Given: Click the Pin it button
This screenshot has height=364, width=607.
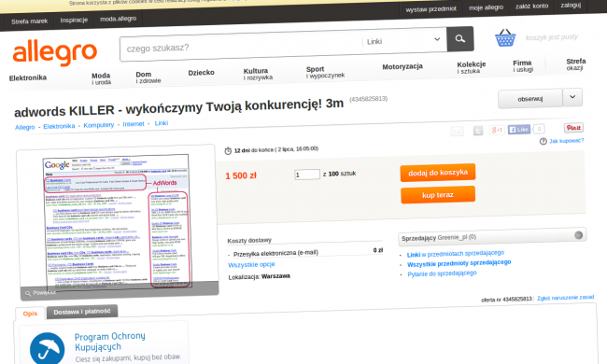Looking at the screenshot, I should pyautogui.click(x=573, y=128).
